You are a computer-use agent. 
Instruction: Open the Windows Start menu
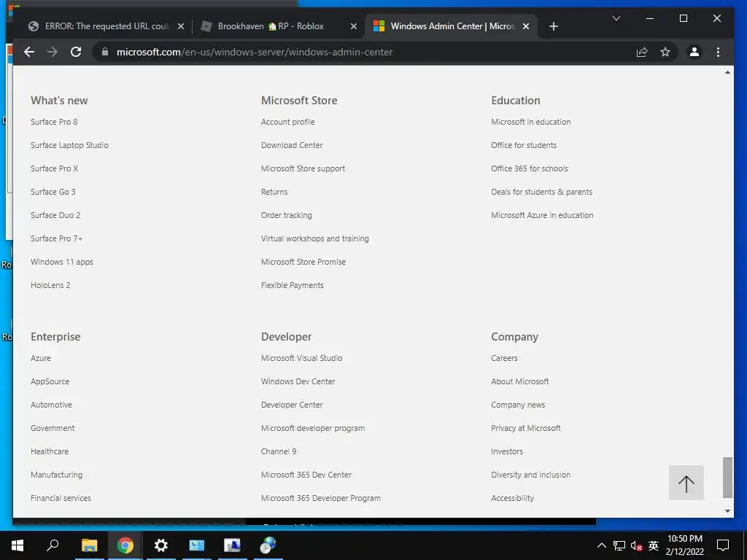pyautogui.click(x=18, y=545)
